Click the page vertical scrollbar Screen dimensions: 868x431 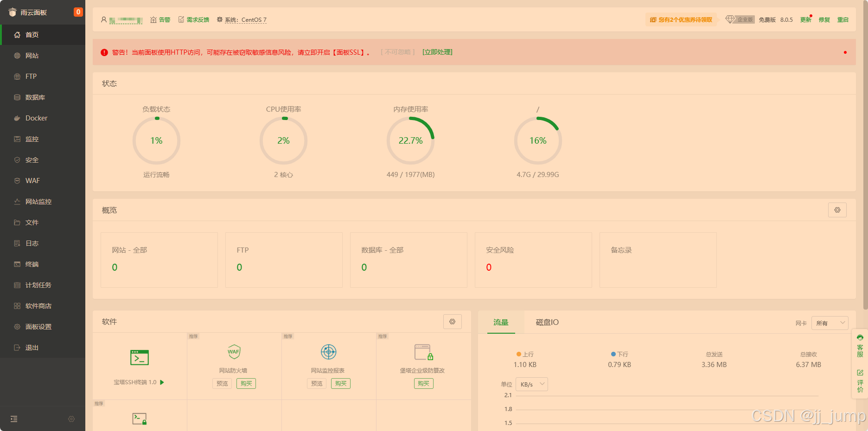(865, 154)
